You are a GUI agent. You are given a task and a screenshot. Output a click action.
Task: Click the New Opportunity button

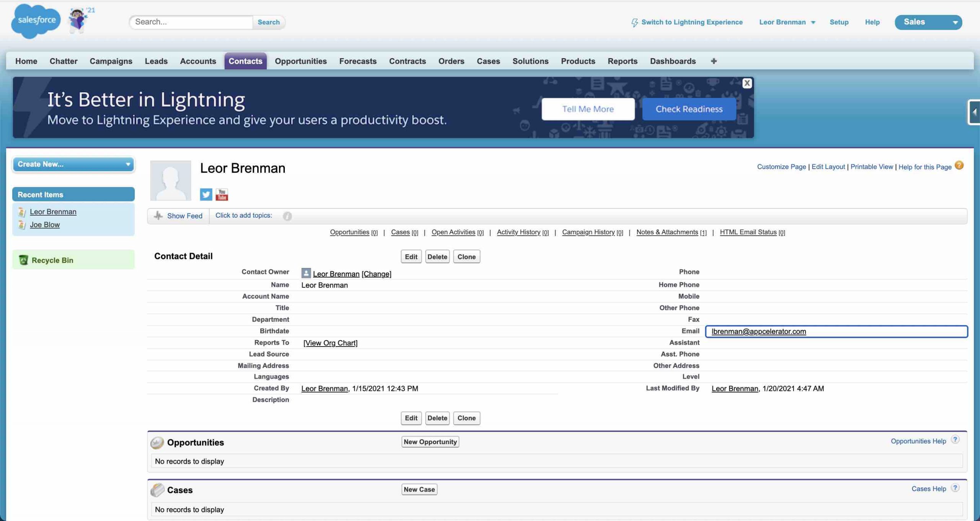430,442
